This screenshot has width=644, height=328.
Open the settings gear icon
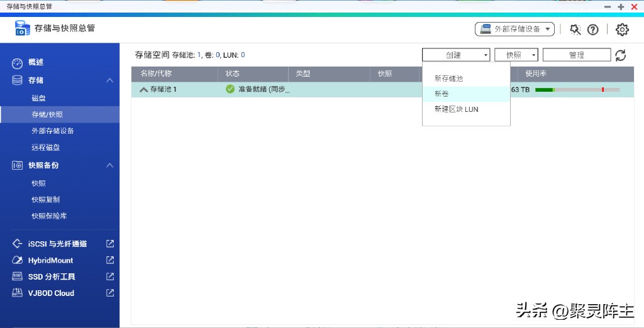pos(622,30)
